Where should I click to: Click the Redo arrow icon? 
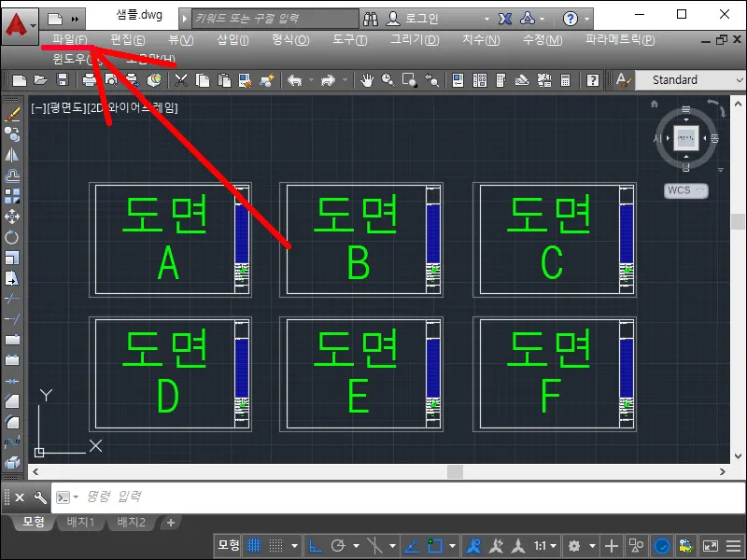329,80
